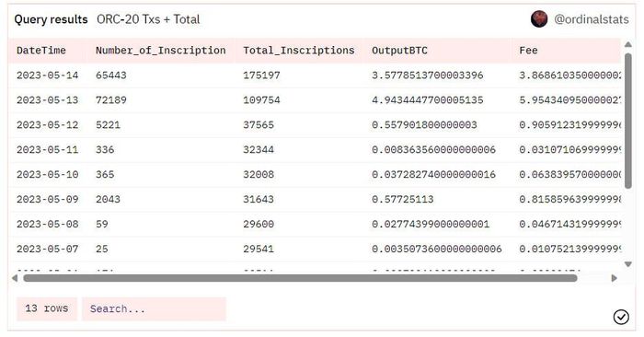The width and height of the screenshot is (644, 337).
Task: Select the total inscriptions cell 29600
Action: click(x=259, y=224)
